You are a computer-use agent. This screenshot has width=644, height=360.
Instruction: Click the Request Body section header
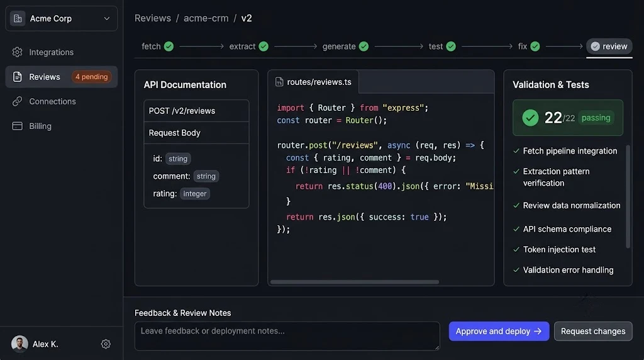click(x=196, y=133)
